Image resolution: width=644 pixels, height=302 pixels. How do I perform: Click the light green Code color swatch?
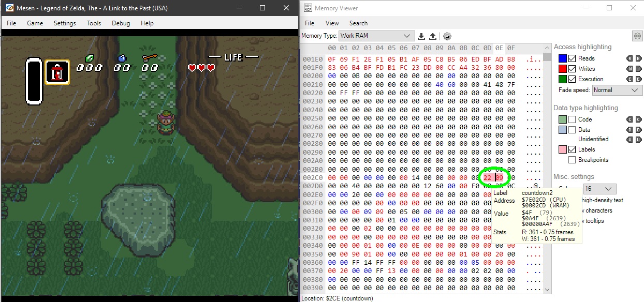click(563, 119)
